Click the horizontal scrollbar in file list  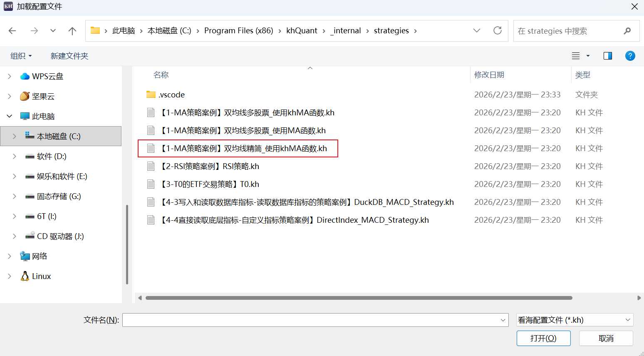click(359, 298)
